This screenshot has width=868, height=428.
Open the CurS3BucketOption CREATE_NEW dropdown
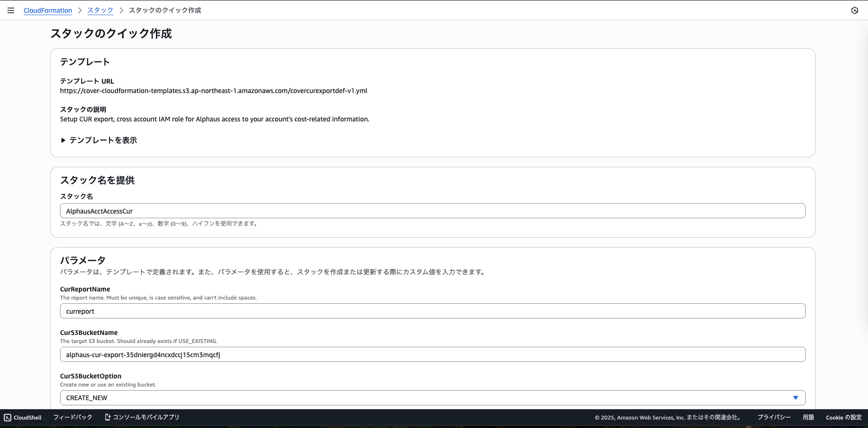[x=425, y=398]
